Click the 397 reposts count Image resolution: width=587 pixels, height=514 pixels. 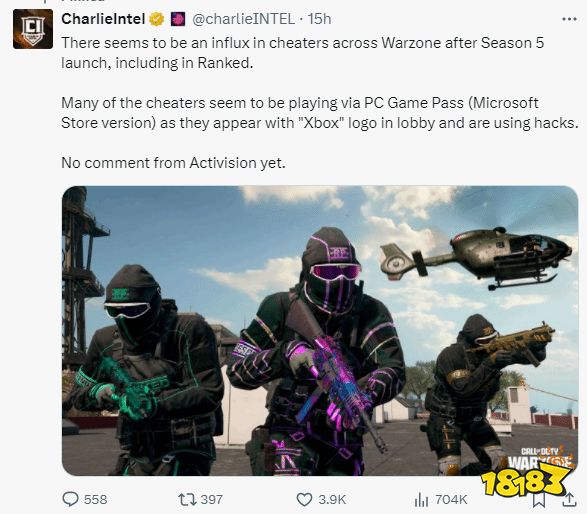(212, 499)
